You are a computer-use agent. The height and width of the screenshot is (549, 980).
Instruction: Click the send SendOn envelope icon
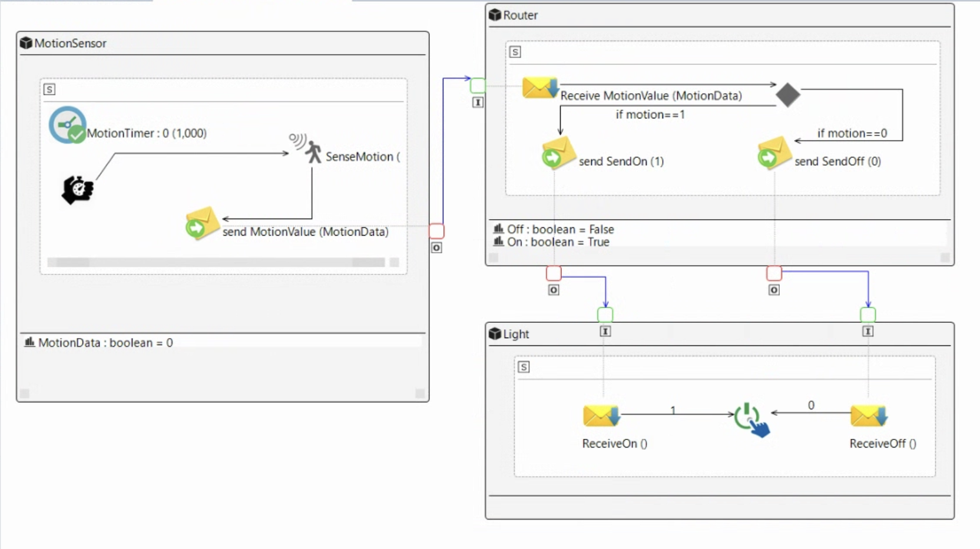tap(558, 153)
